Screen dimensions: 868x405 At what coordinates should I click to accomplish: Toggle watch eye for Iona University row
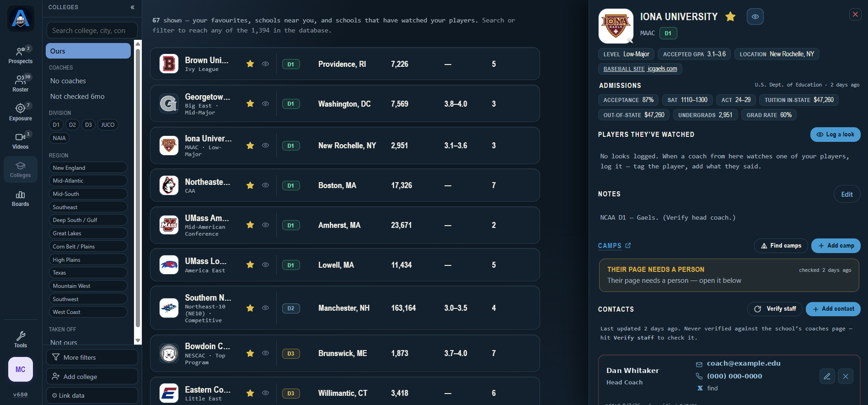pyautogui.click(x=265, y=146)
